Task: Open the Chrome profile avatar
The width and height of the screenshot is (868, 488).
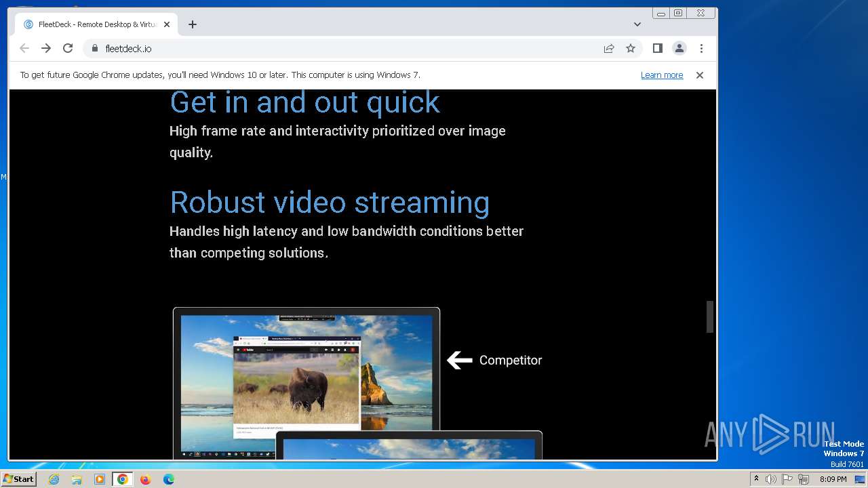Action: click(679, 48)
